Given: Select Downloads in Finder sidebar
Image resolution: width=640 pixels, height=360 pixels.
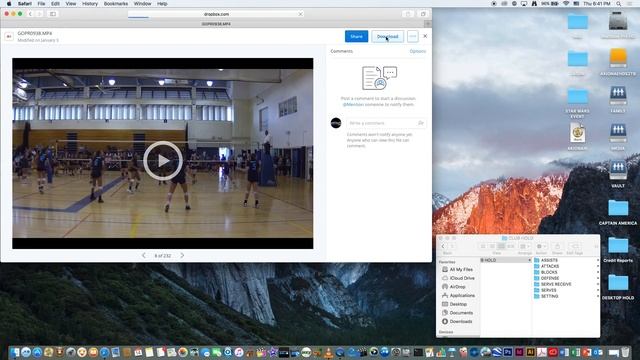Looking at the screenshot, I should (457, 322).
